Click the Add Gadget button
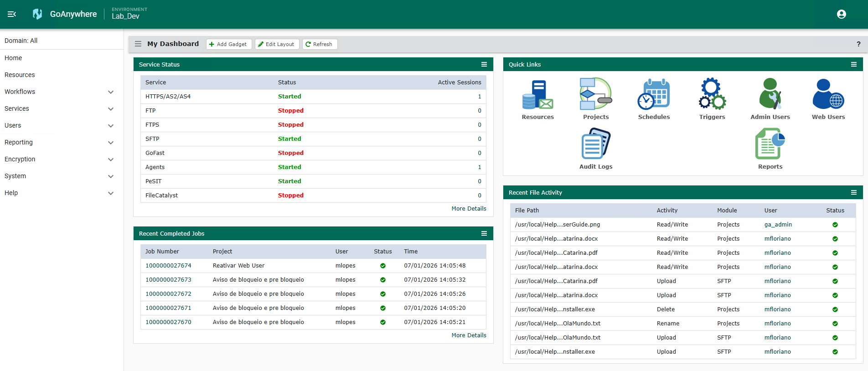This screenshot has width=868, height=371. 228,44
